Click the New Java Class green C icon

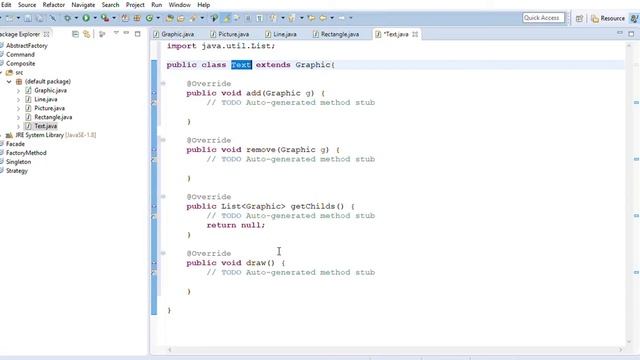click(x=149, y=18)
